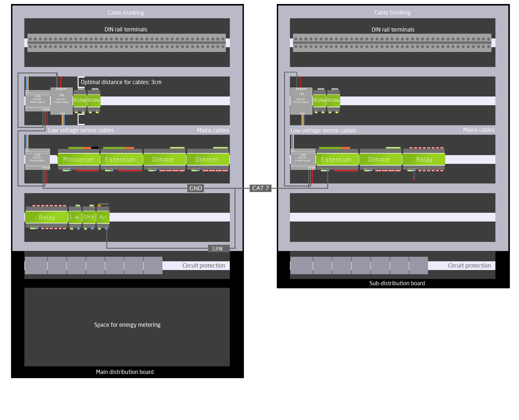Screen dimensions: 519x420
Task: Click the DMX extension module
Action: 89,217
